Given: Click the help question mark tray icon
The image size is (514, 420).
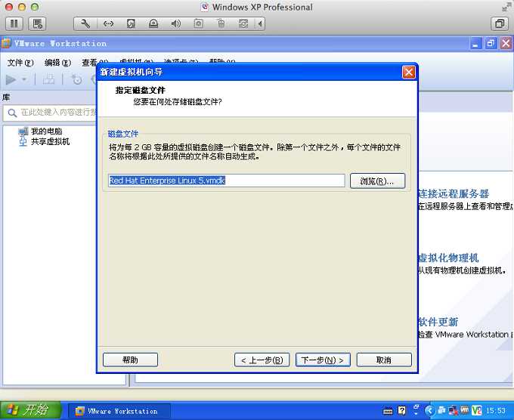Looking at the screenshot, I should pyautogui.click(x=401, y=410).
